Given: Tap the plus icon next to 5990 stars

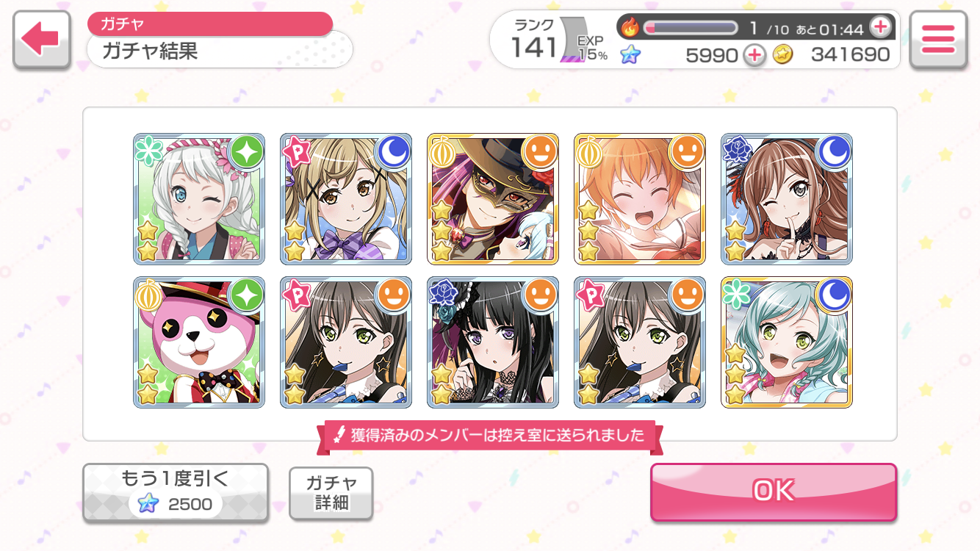Looking at the screenshot, I should pyautogui.click(x=754, y=55).
